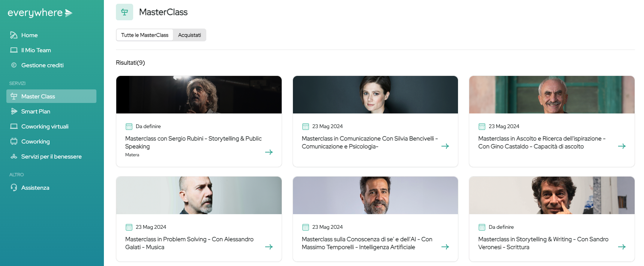Click Silvia Bencivelli Comunicazione e Psicologia title

(370, 142)
